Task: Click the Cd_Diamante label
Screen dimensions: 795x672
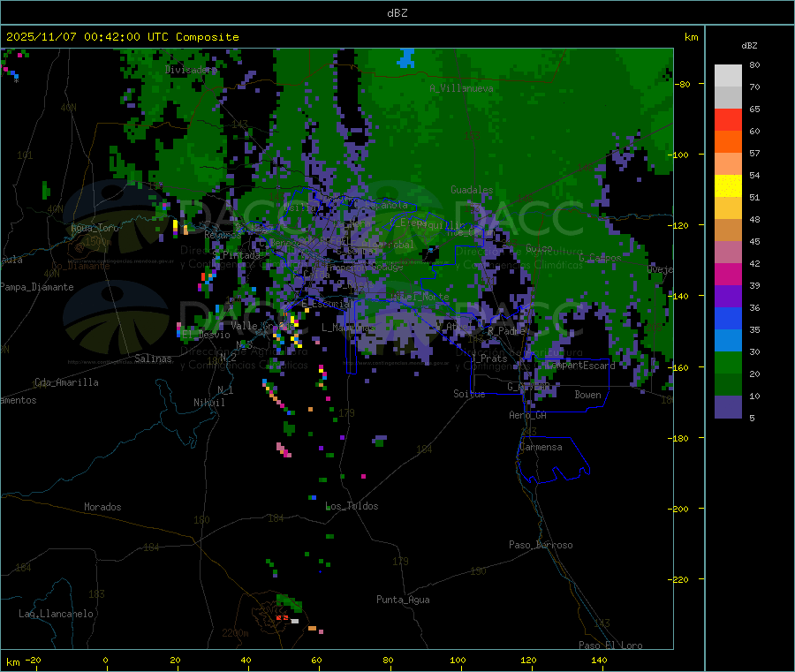Action: click(80, 266)
